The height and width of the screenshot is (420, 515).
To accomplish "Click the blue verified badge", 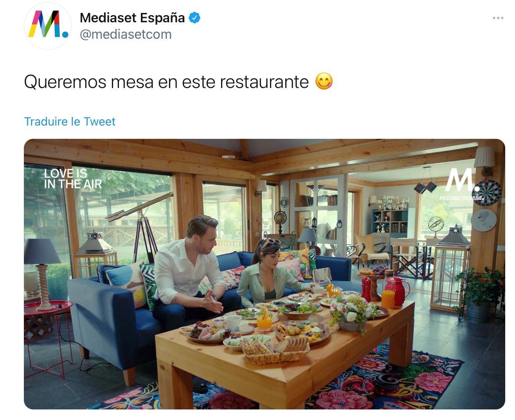I will [x=194, y=18].
